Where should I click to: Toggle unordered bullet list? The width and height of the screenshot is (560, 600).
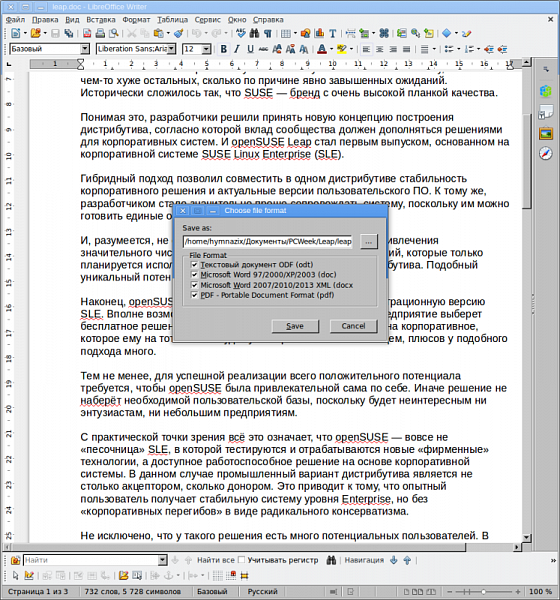[449, 49]
